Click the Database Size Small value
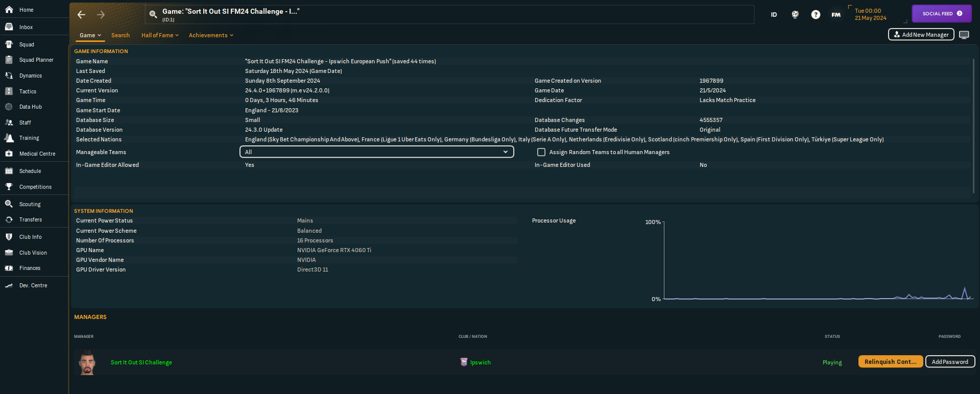This screenshot has width=980, height=394. [x=252, y=120]
